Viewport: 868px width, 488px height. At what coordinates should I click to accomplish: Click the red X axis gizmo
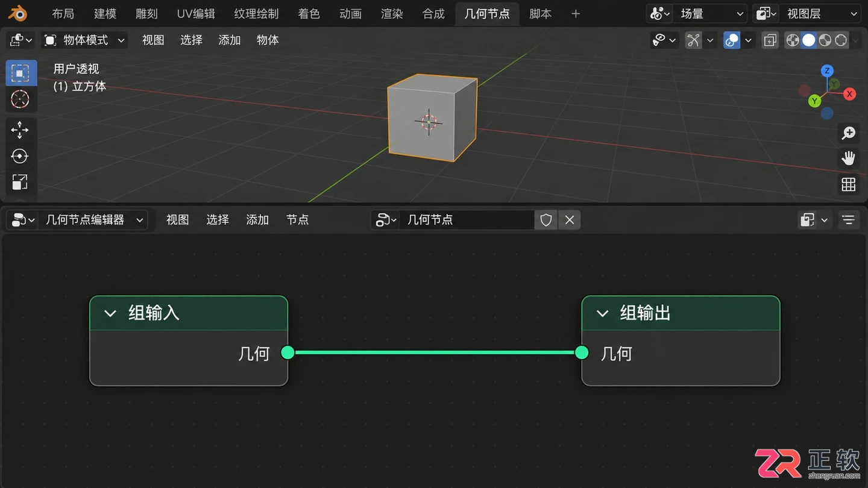tap(849, 93)
